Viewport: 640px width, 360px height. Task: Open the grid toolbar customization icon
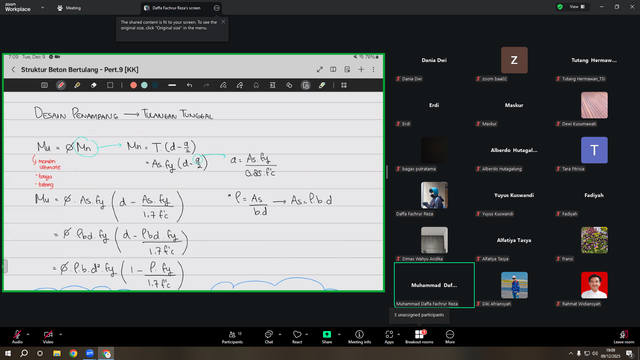[x=344, y=85]
